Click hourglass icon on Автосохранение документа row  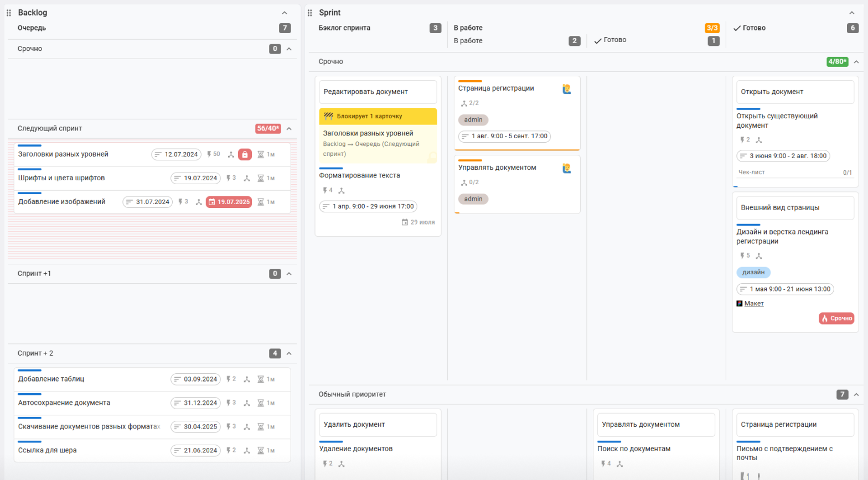(261, 403)
